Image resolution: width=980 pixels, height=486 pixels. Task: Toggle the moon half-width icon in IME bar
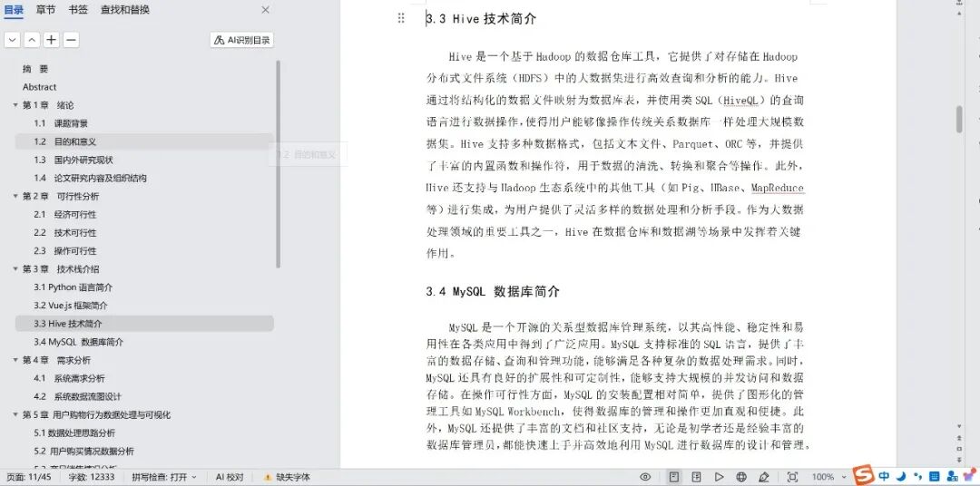point(901,477)
